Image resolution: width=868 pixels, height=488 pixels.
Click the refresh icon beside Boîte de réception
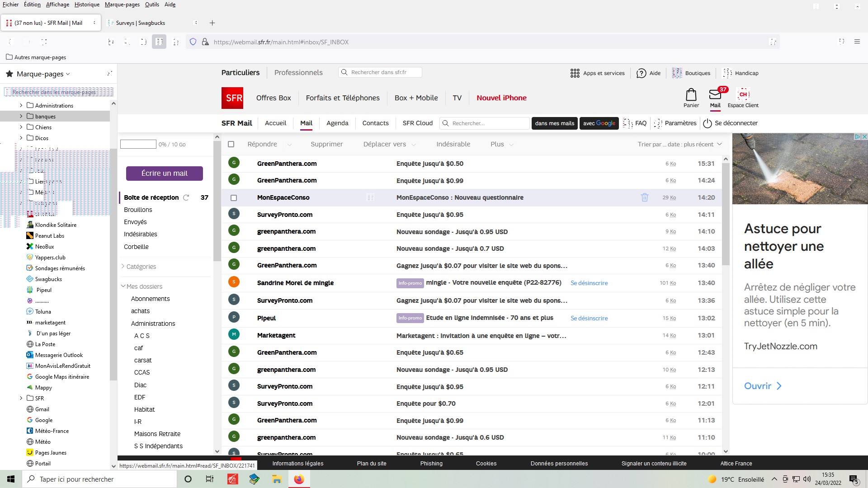[x=186, y=197]
